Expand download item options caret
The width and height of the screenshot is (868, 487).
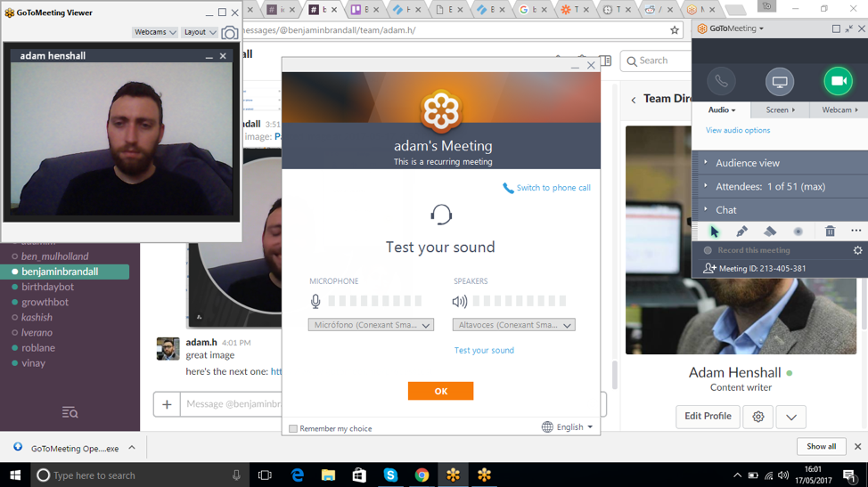132,448
